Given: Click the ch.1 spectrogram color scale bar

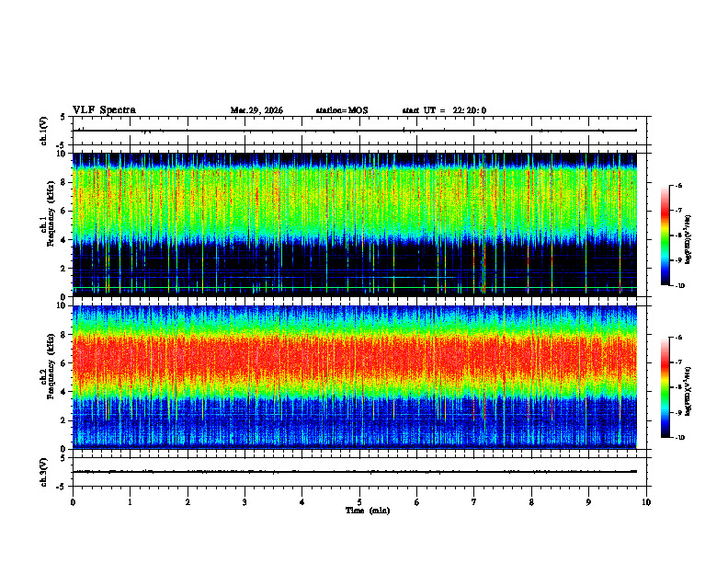Looking at the screenshot, I should (x=665, y=236).
